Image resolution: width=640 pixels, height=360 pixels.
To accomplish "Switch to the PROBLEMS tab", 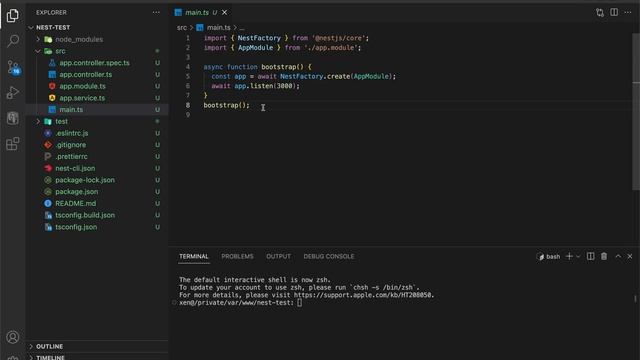I will (237, 256).
